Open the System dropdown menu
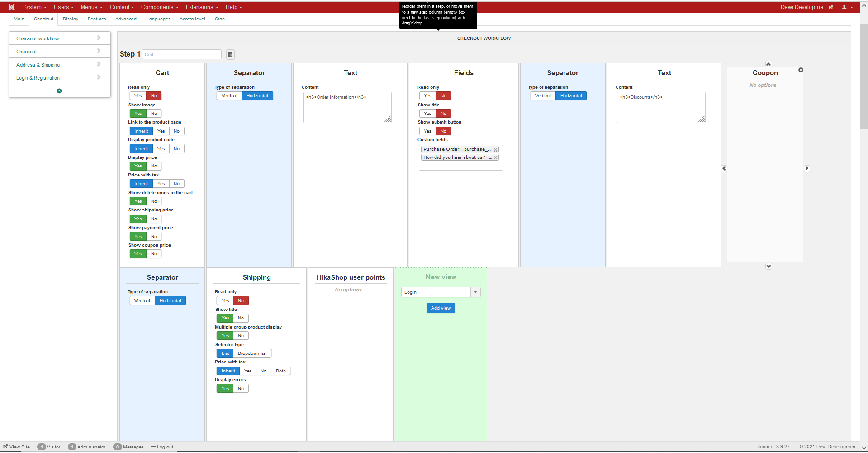Viewport: 868px width, 453px height. [34, 7]
